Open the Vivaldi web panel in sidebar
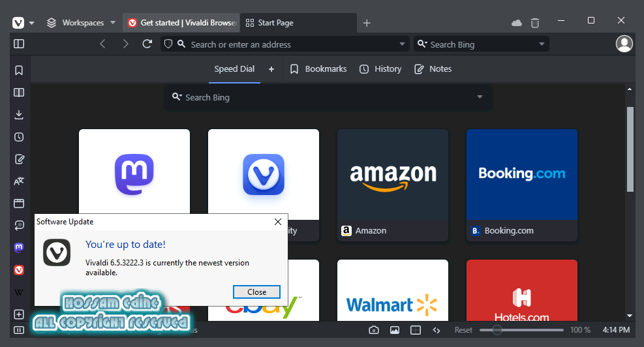The image size is (644, 347). tap(19, 270)
